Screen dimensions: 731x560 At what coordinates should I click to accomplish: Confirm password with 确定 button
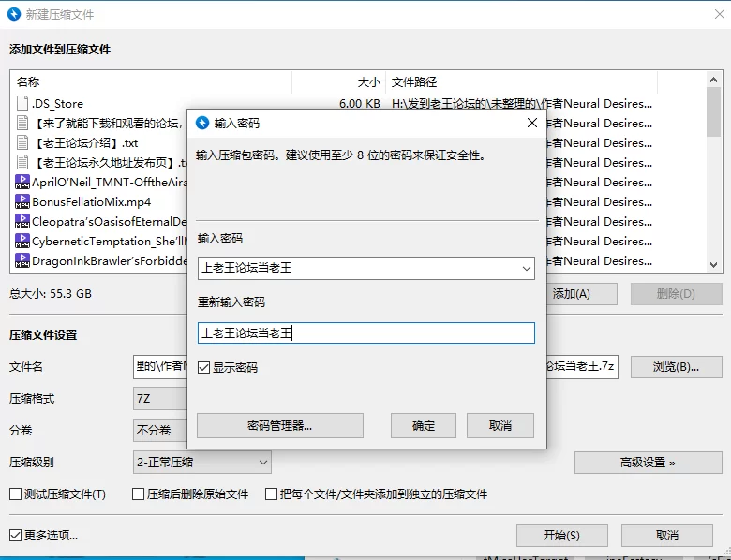click(x=424, y=425)
